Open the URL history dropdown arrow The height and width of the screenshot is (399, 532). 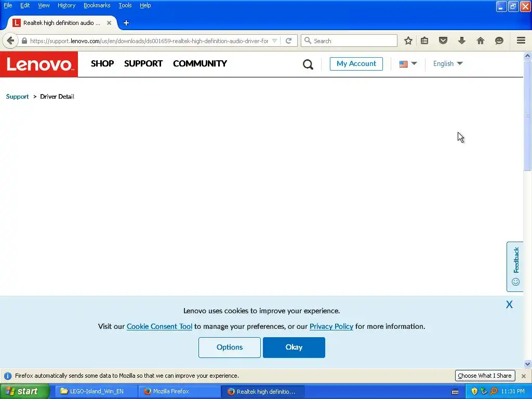click(275, 41)
